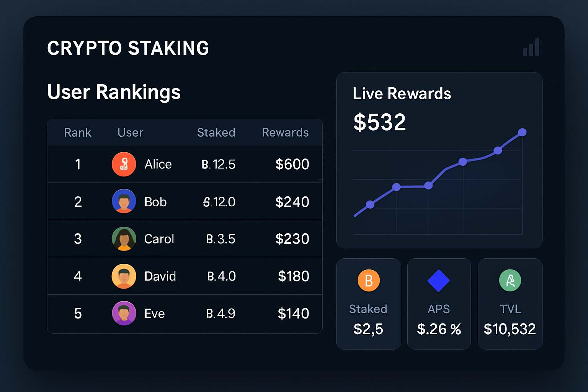Click the blue diamond APS icon
588x392 pixels.
pos(439,281)
